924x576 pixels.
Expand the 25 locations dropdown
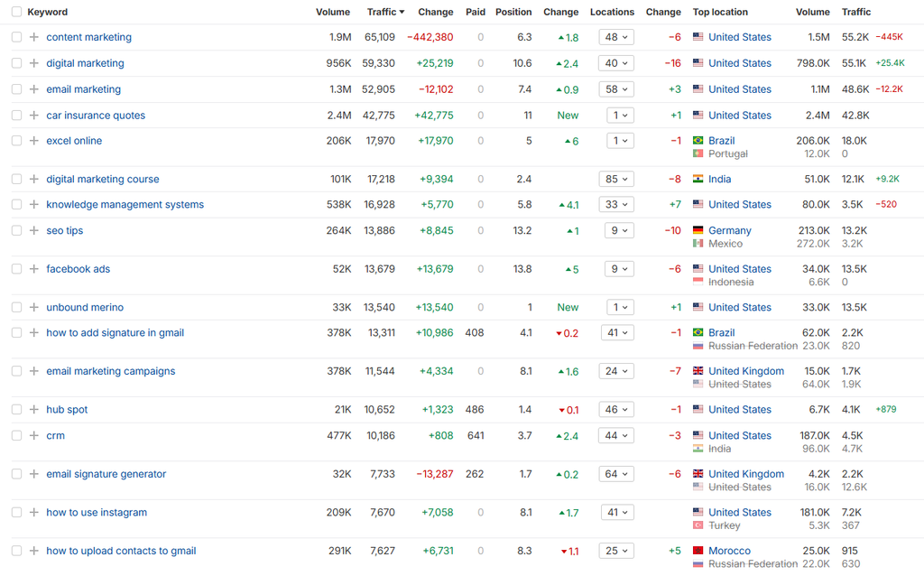coord(616,550)
